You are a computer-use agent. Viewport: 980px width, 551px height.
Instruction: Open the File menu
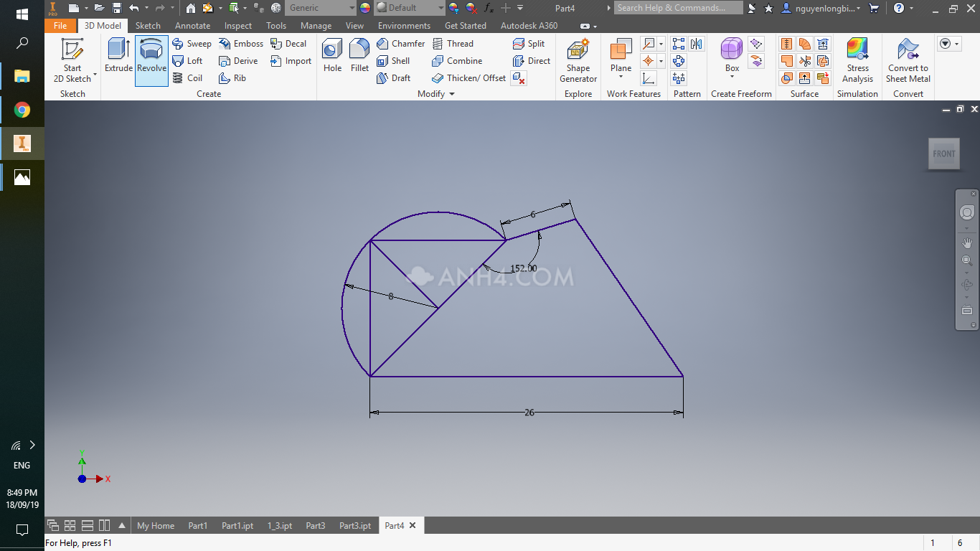60,25
